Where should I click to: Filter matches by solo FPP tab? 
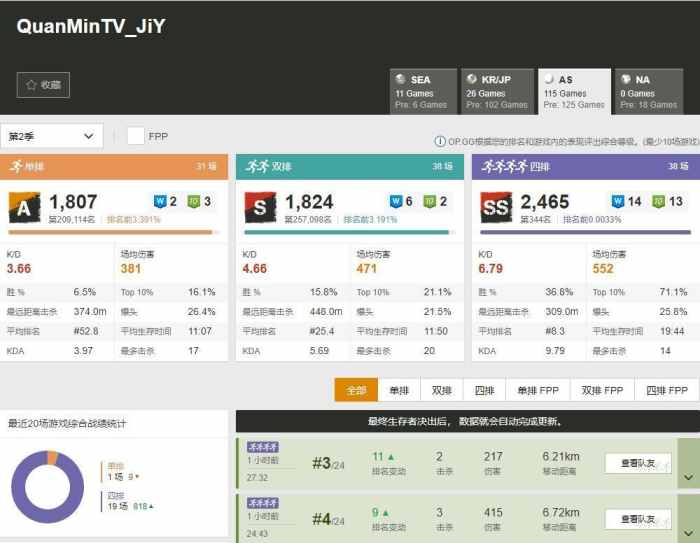[x=538, y=390]
